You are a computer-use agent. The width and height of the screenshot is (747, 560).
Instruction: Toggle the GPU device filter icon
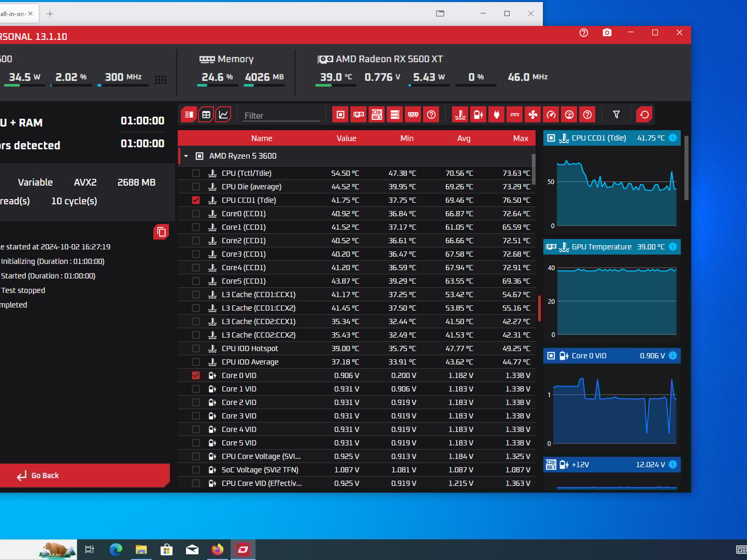click(x=359, y=115)
